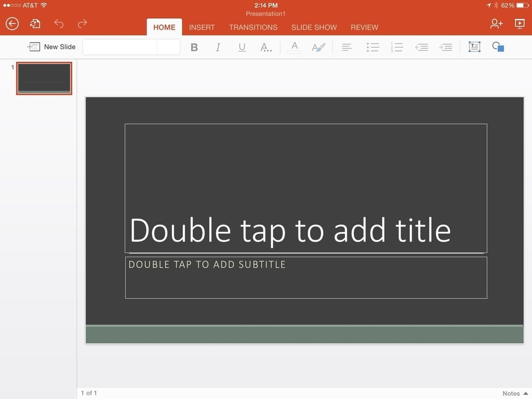The width and height of the screenshot is (532, 399).
Task: Decrease the indent level
Action: pos(421,47)
